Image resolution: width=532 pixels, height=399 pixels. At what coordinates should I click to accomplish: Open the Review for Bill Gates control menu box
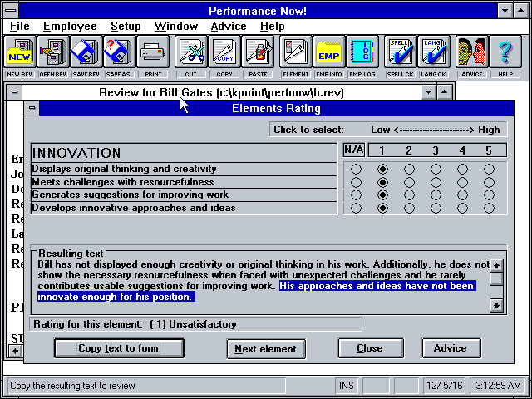coord(14,92)
